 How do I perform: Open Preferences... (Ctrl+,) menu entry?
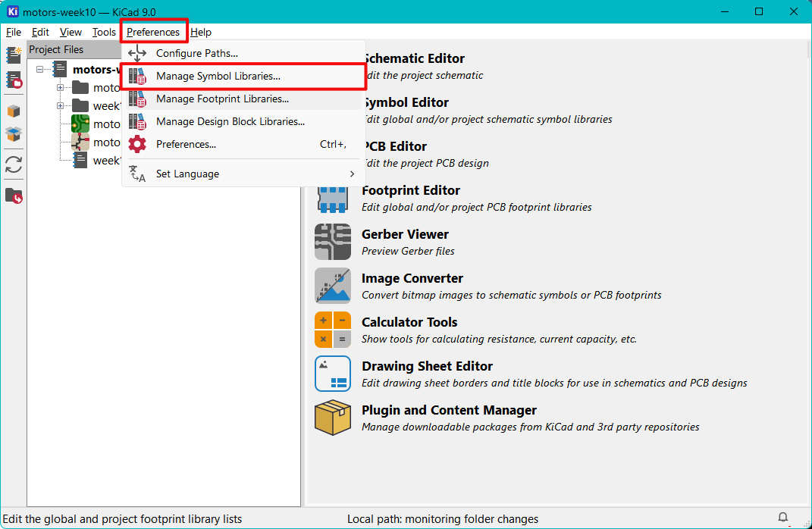tap(243, 145)
